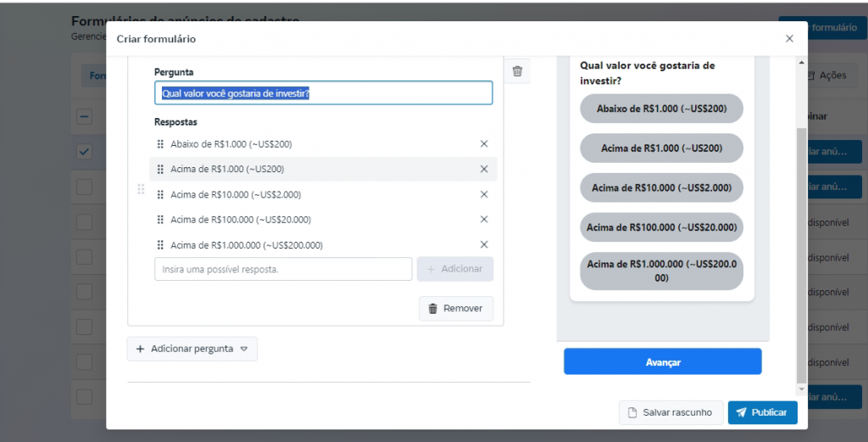Click 'Avançar' in the form preview
The width and height of the screenshot is (868, 442).
tap(662, 361)
